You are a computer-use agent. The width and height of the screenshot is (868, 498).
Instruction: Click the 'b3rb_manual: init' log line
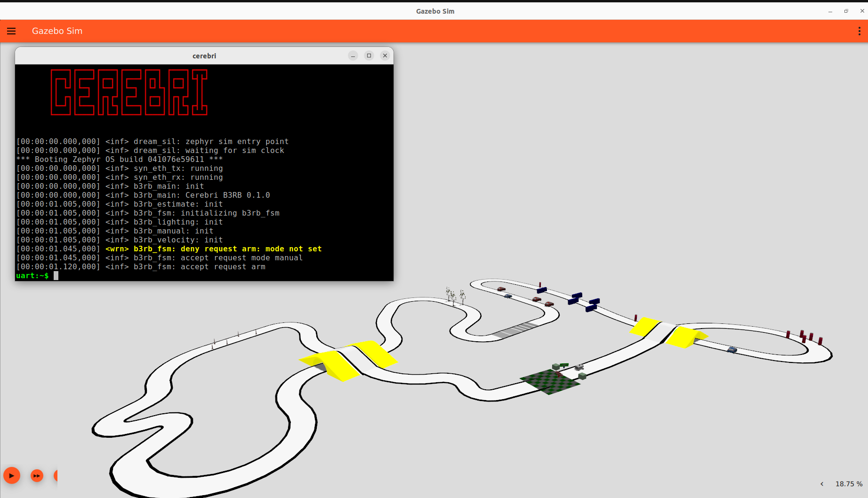(115, 231)
